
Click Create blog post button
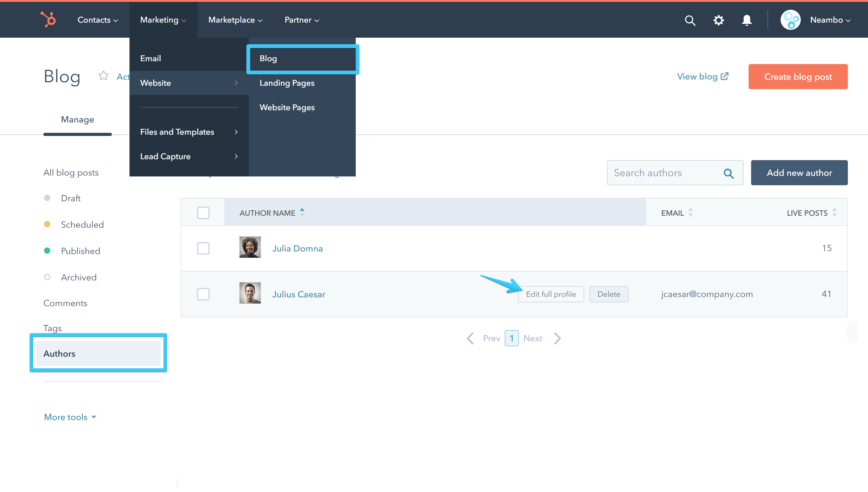tap(798, 77)
